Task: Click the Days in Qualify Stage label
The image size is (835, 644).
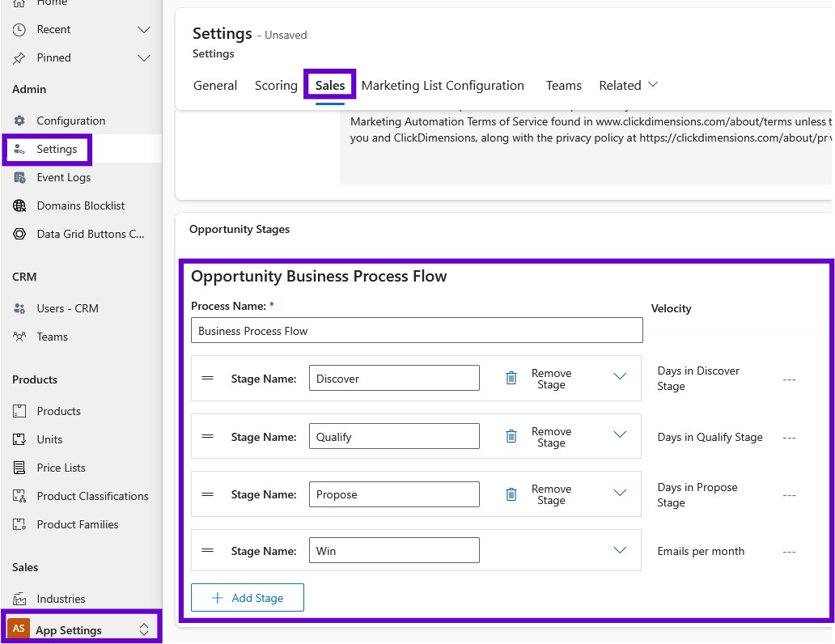Action: click(710, 437)
